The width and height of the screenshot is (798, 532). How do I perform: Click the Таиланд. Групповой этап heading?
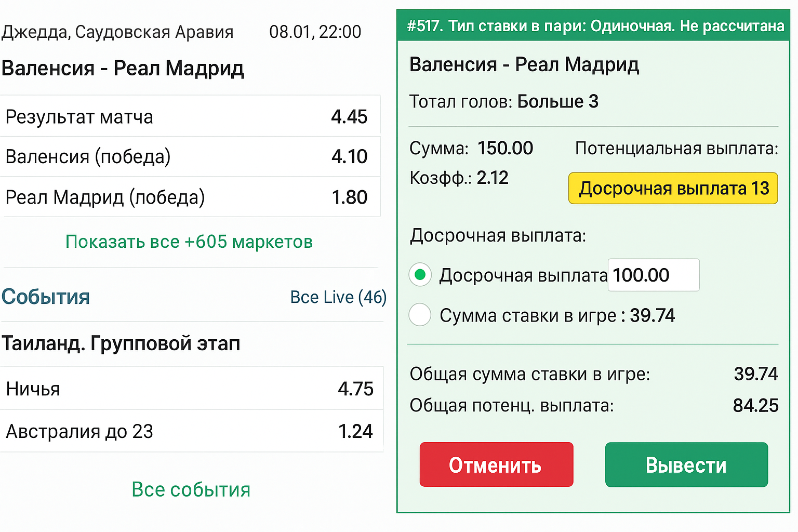pos(121,343)
